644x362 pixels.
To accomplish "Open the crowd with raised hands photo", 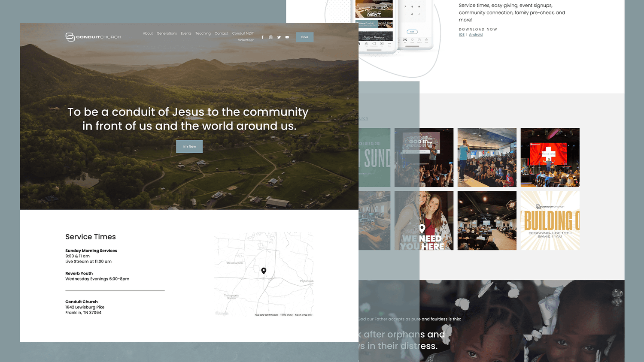I will point(424,157).
